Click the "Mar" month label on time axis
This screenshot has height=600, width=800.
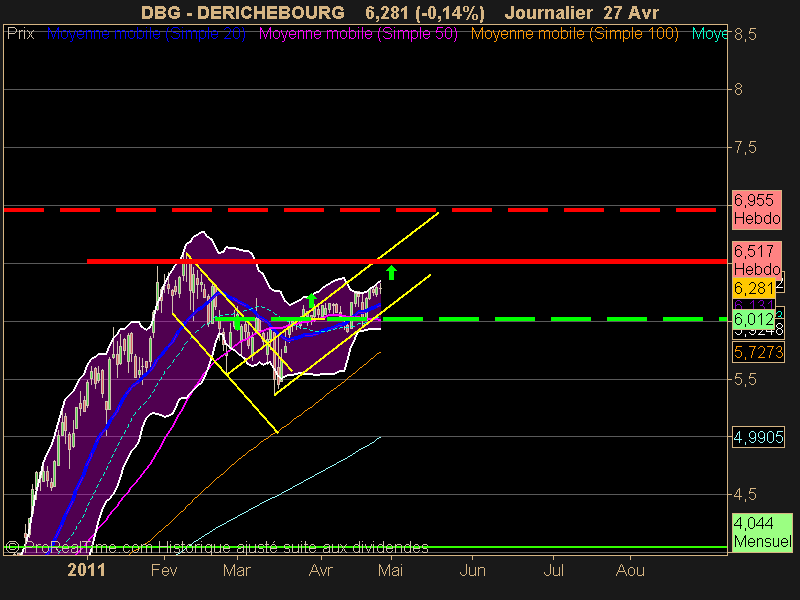tap(237, 570)
